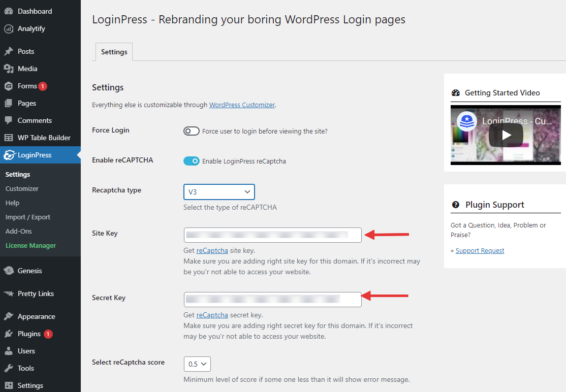Image resolution: width=566 pixels, height=392 pixels.
Task: Click the WordPress Settings sliders icon
Action: 9,385
